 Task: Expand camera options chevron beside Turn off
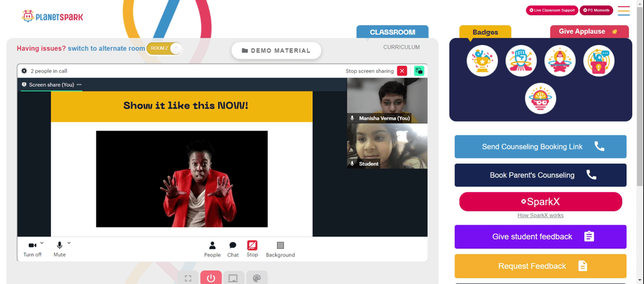tap(42, 243)
